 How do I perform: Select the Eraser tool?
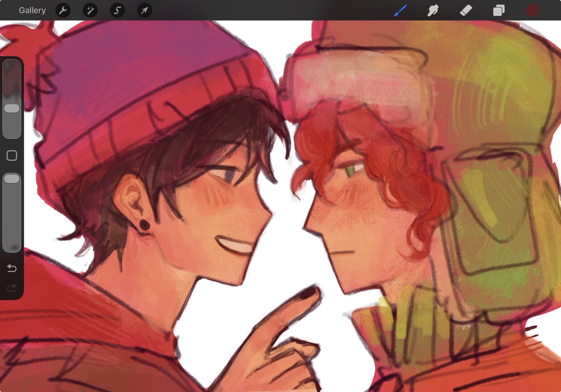pyautogui.click(x=466, y=10)
